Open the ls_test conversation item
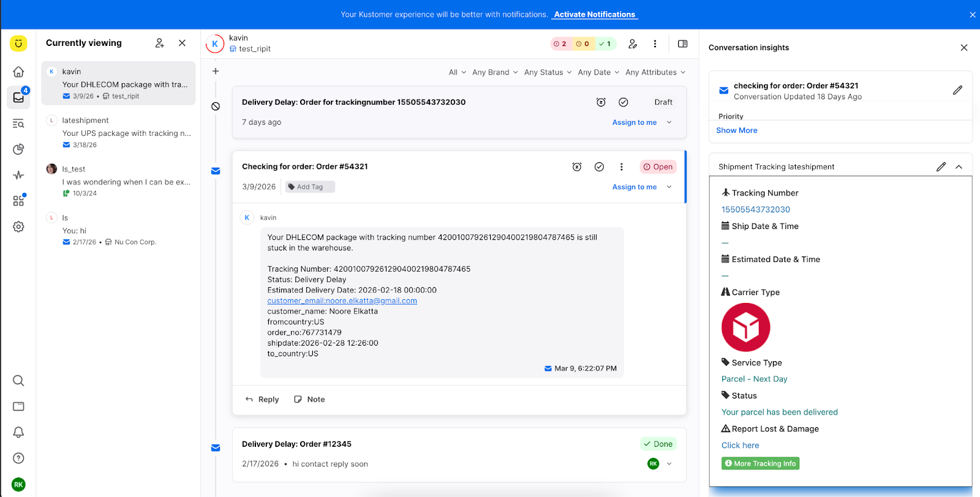The width and height of the screenshot is (980, 497). 118,181
